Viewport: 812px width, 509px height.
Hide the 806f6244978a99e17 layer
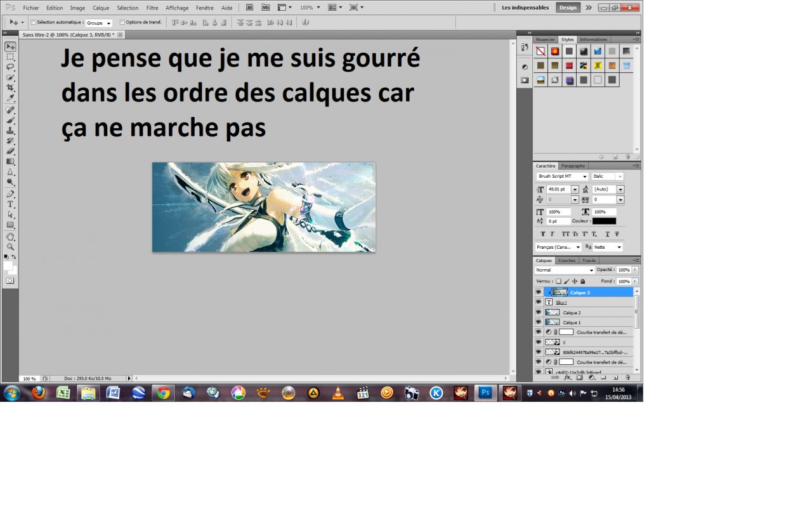coord(539,352)
